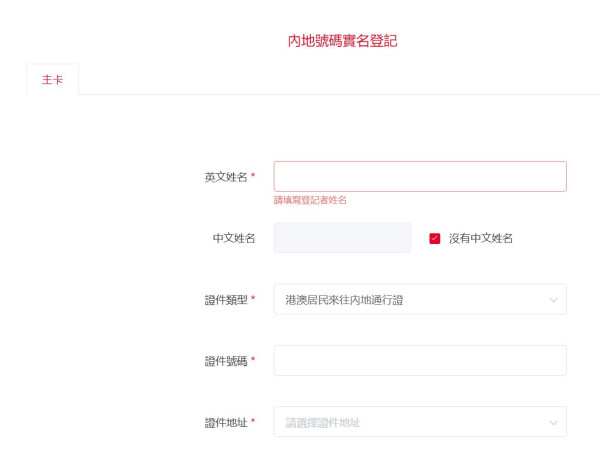The height and width of the screenshot is (464, 600).
Task: Click the chevron arrow in 證件地址 field
Action: 553,422
